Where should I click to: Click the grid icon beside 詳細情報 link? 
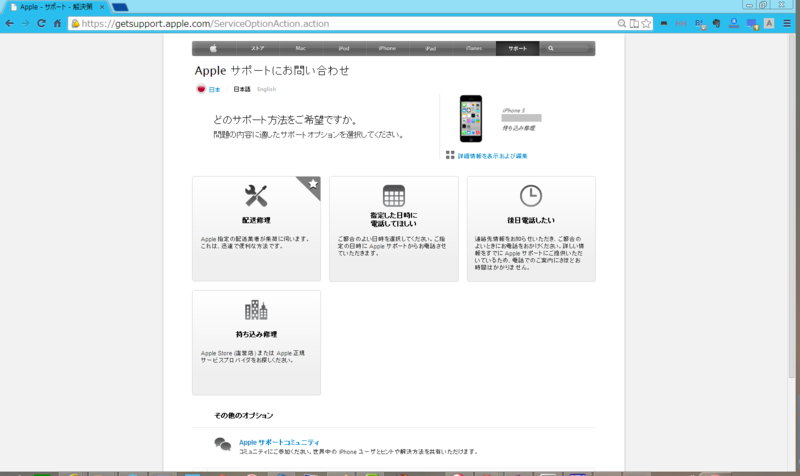(450, 155)
